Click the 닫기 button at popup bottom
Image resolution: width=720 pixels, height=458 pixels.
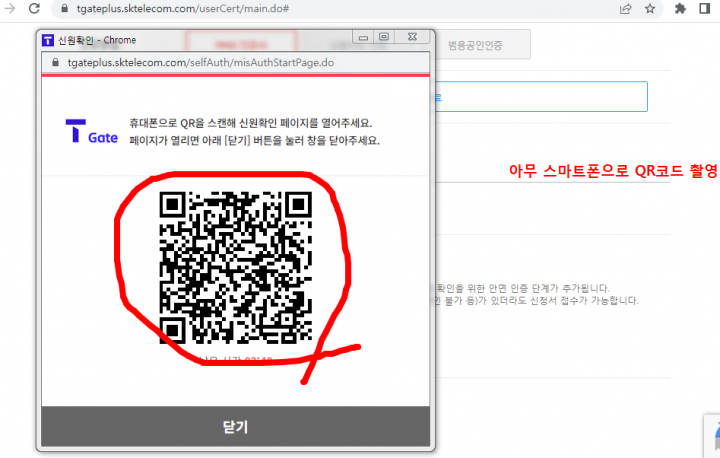click(236, 426)
